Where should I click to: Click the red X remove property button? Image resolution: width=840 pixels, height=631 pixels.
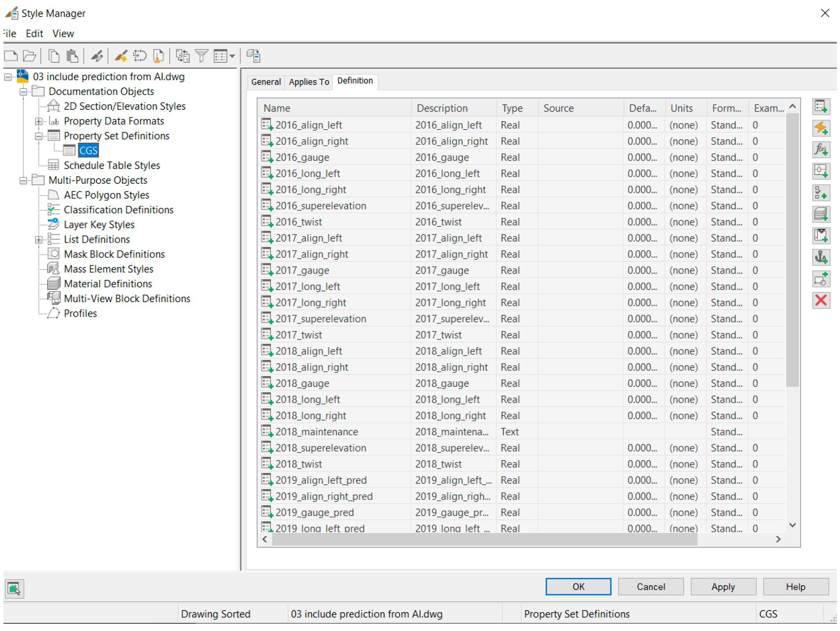[x=821, y=301]
